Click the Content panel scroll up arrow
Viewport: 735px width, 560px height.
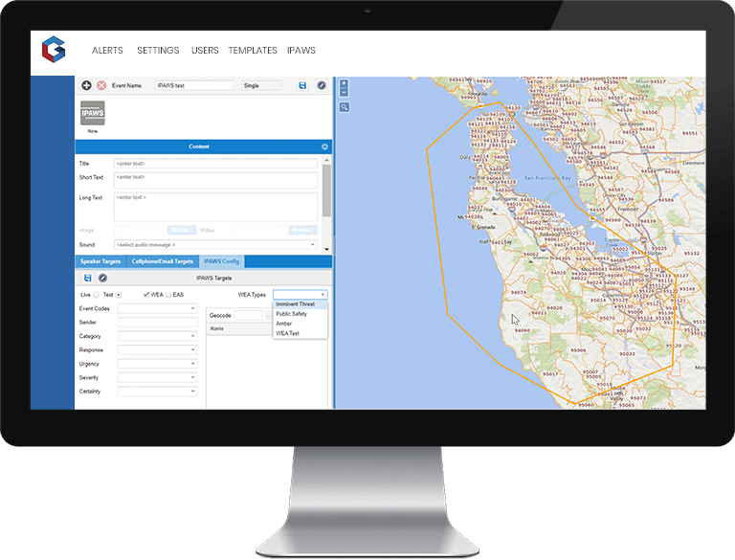pos(326,161)
